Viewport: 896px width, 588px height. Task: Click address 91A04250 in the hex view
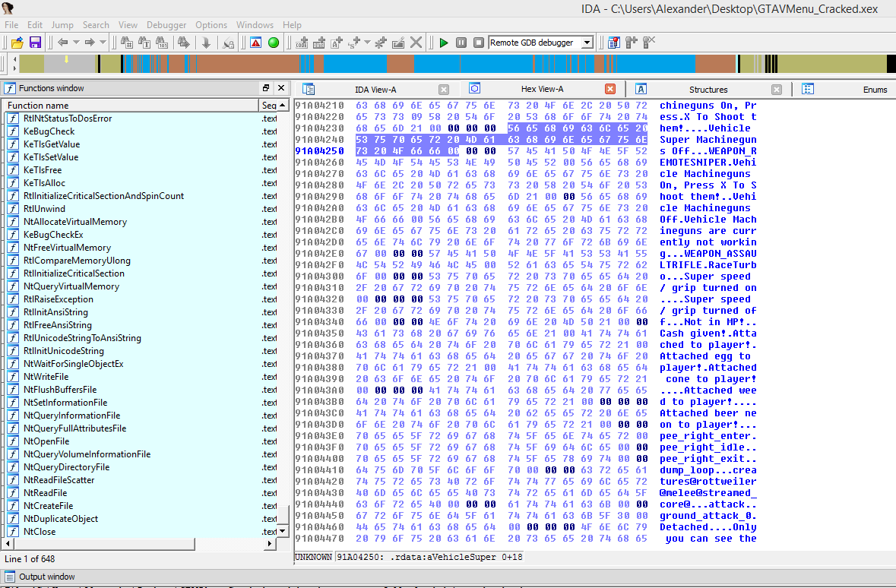click(320, 151)
